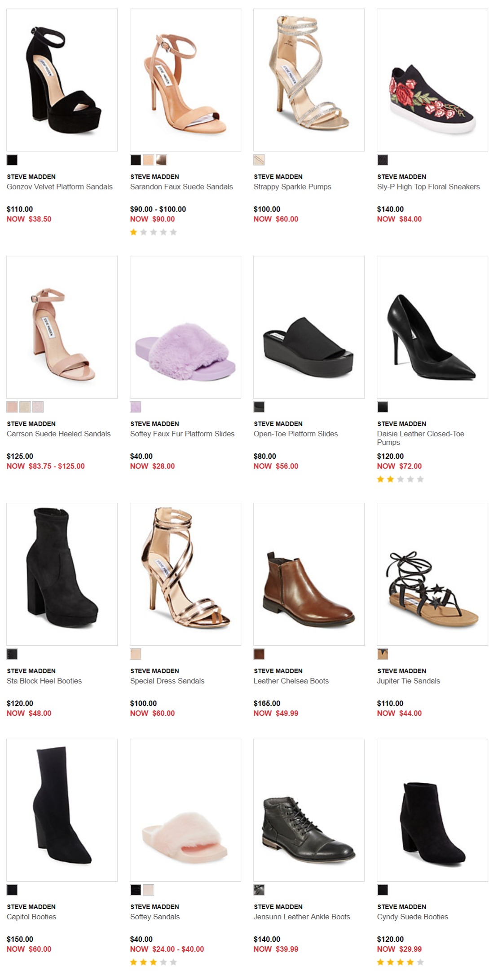Screen dimensions: 489x980
Task: Open Special Dress Sandals product link
Action: [x=167, y=681]
